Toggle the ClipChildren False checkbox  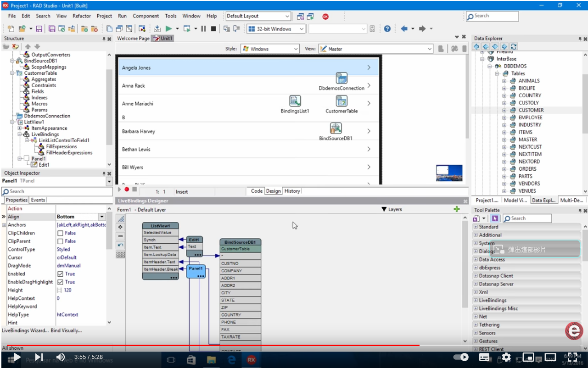pyautogui.click(x=60, y=233)
